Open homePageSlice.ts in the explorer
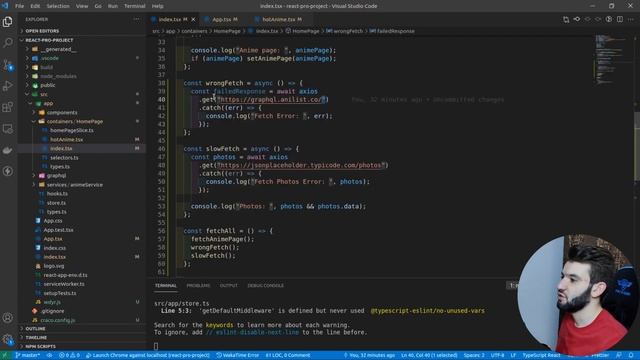640x360 pixels. tap(82, 130)
